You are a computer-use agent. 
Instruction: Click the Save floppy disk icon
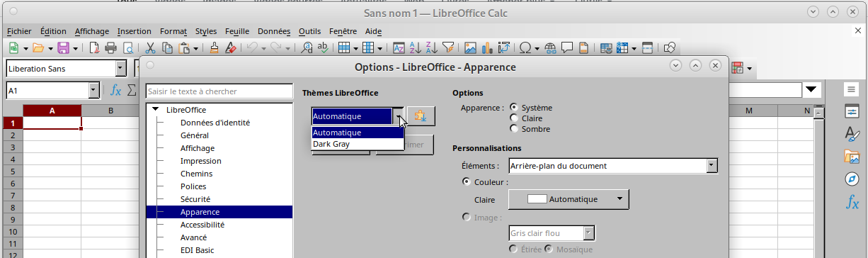click(x=63, y=48)
